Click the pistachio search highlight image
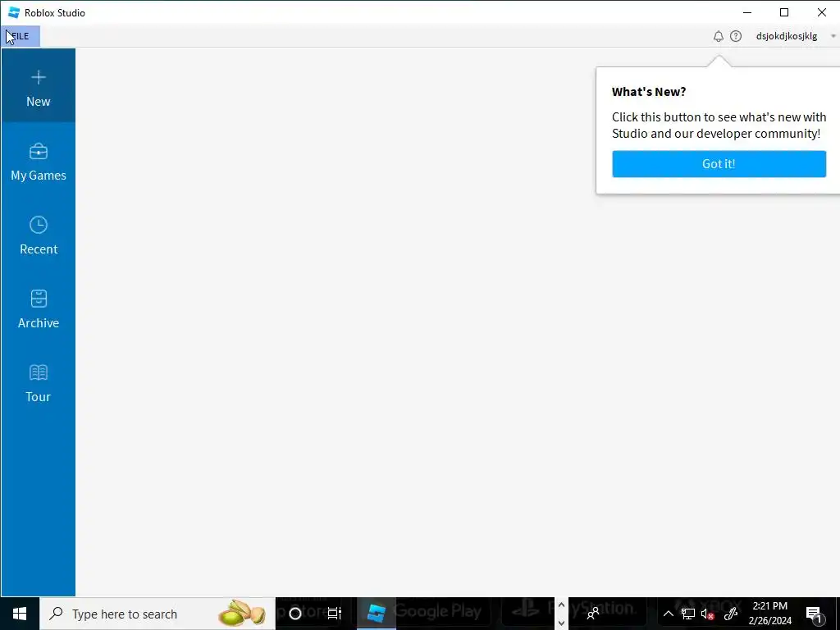 coord(242,614)
